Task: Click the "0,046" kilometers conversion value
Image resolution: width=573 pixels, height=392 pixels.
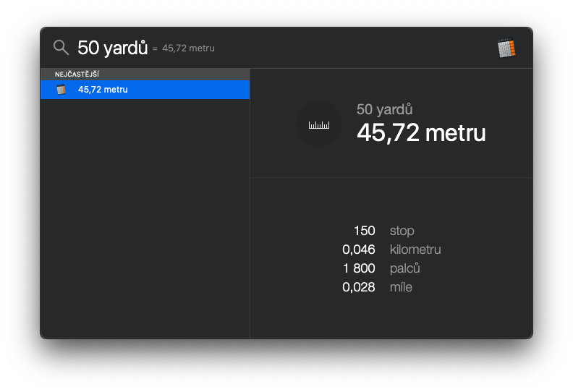Action: 359,250
